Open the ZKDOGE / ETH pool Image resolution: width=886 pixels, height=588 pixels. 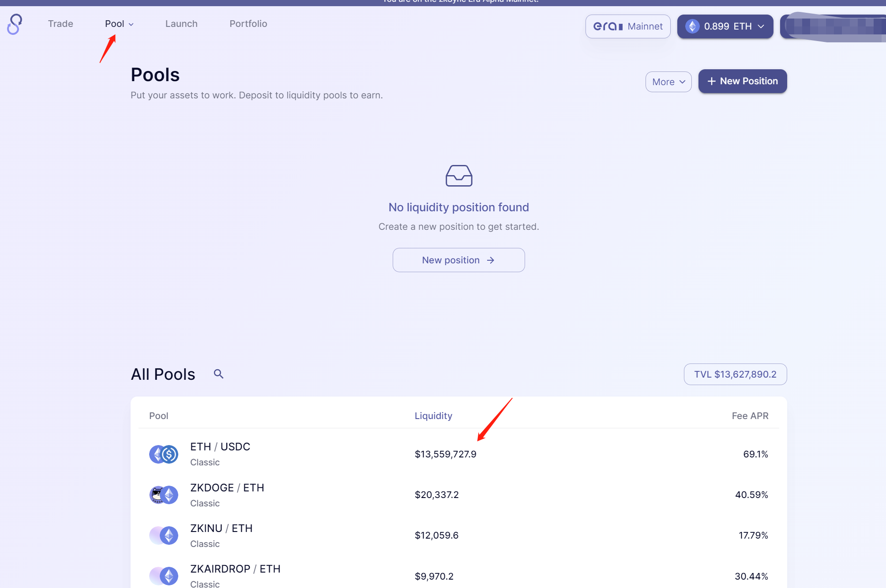click(459, 494)
